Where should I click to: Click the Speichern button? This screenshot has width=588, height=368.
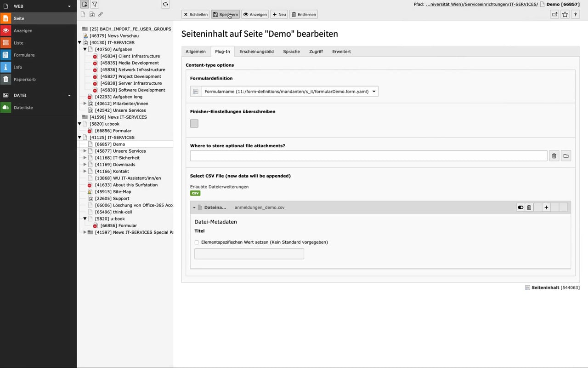tap(225, 15)
